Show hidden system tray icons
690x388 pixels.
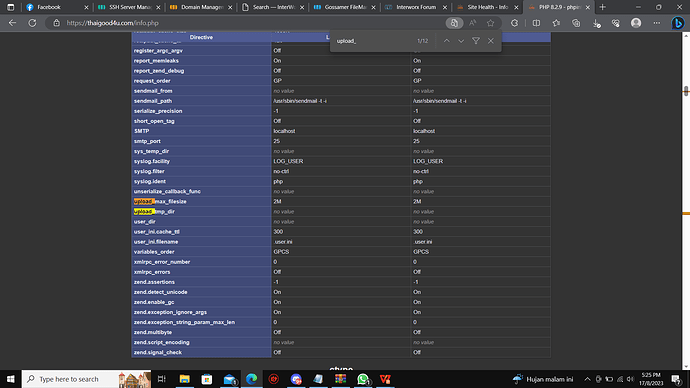[587, 379]
